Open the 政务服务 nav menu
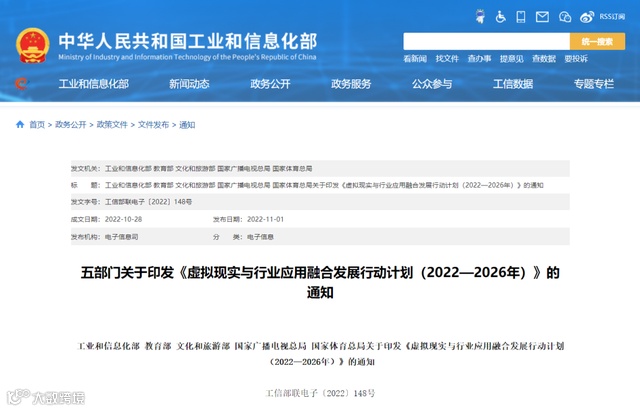The image size is (640, 411). coord(351,84)
